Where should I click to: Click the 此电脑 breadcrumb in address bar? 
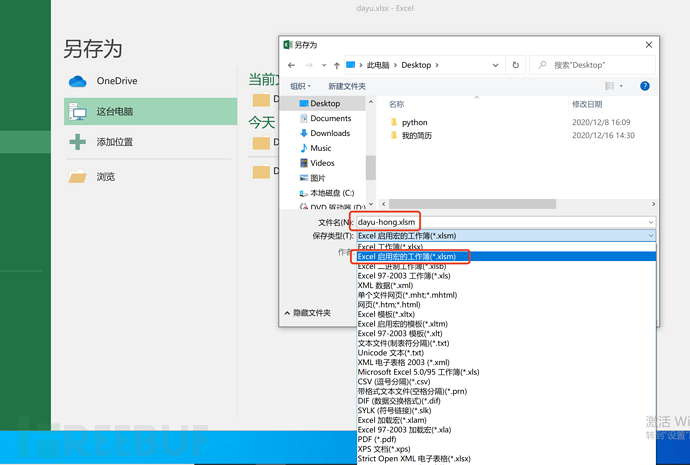(x=378, y=65)
